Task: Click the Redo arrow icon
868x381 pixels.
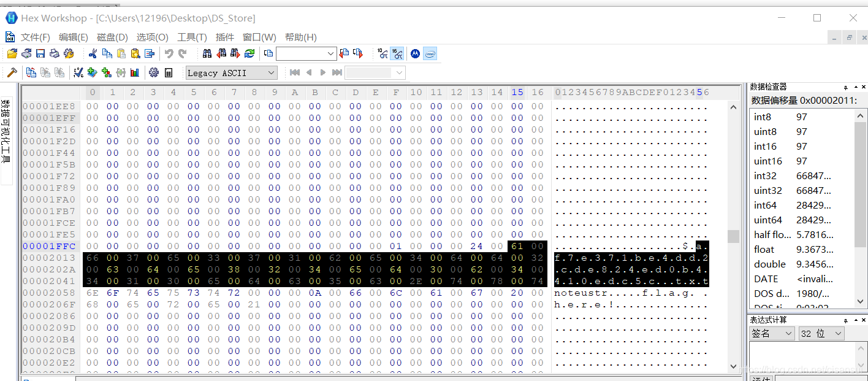Action: tap(182, 53)
